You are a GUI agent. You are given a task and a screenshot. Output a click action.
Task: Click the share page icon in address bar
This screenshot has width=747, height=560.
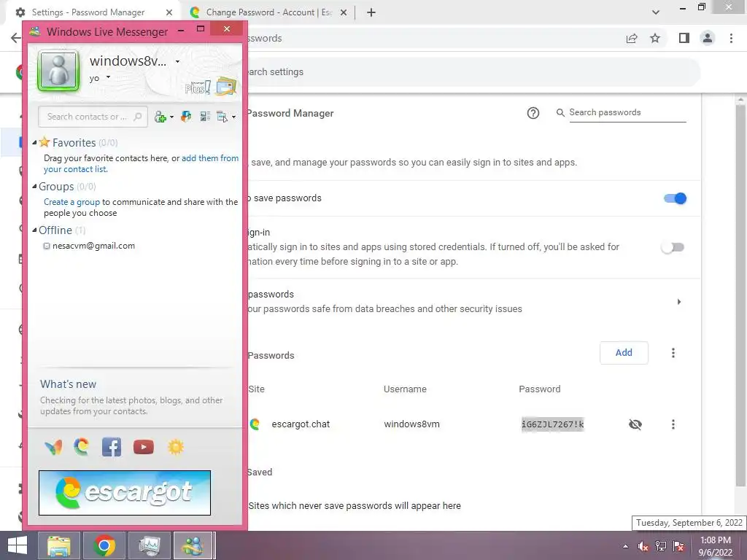pyautogui.click(x=632, y=38)
